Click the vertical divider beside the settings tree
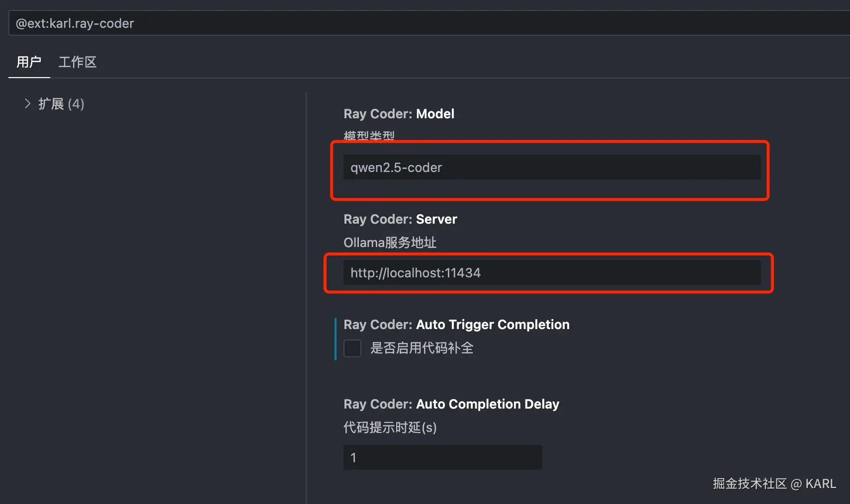The image size is (850, 504). pos(306,298)
